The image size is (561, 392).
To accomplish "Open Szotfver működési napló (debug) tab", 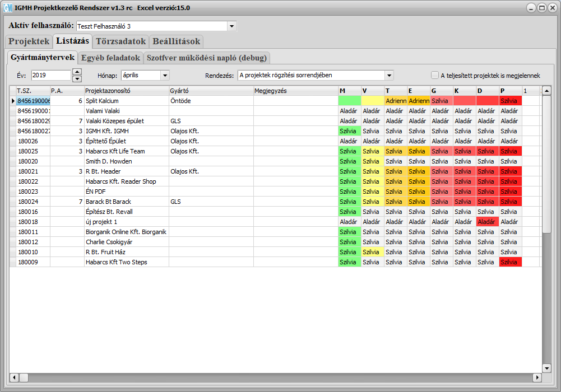I will 206,58.
